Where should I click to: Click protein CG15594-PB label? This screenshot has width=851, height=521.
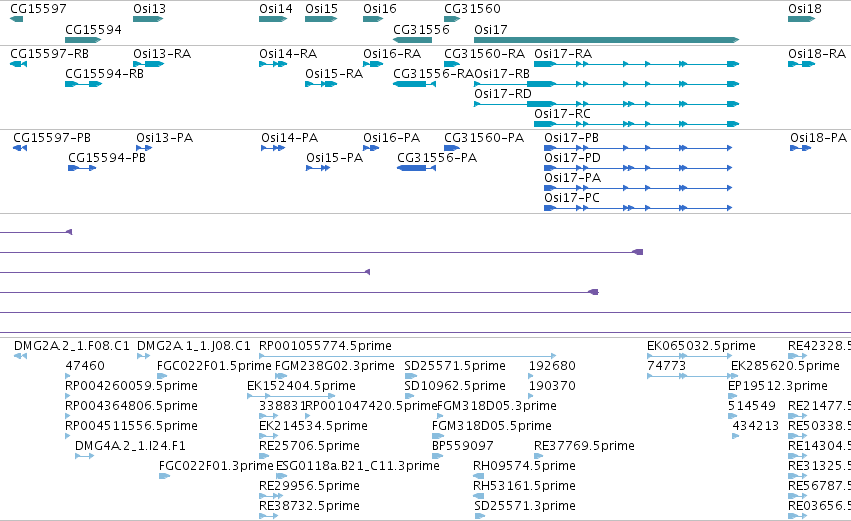[x=107, y=157]
